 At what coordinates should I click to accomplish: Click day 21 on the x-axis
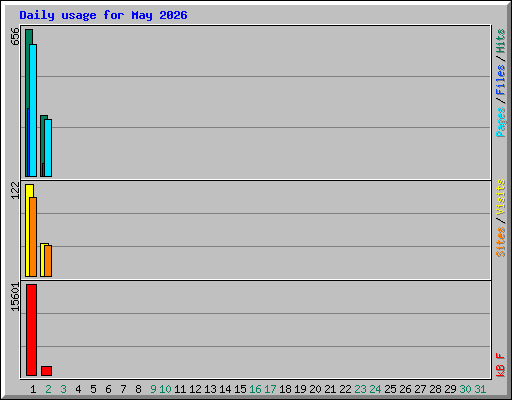point(330,389)
